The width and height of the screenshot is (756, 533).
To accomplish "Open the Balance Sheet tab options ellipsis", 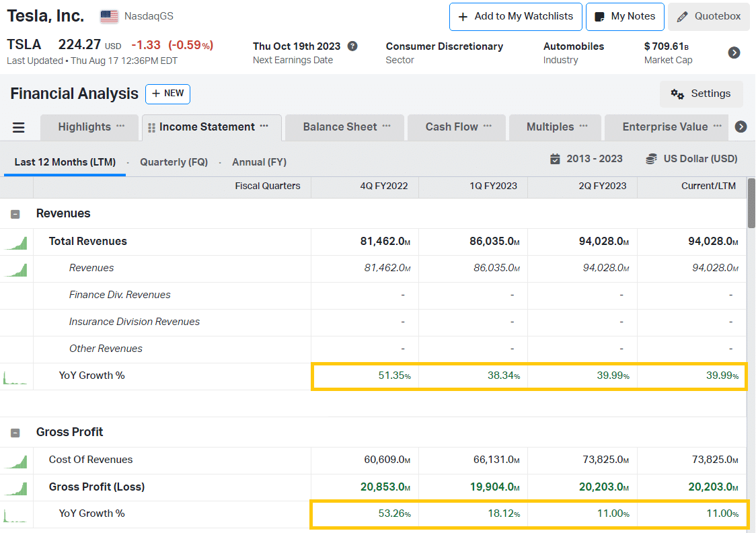I will coord(387,127).
